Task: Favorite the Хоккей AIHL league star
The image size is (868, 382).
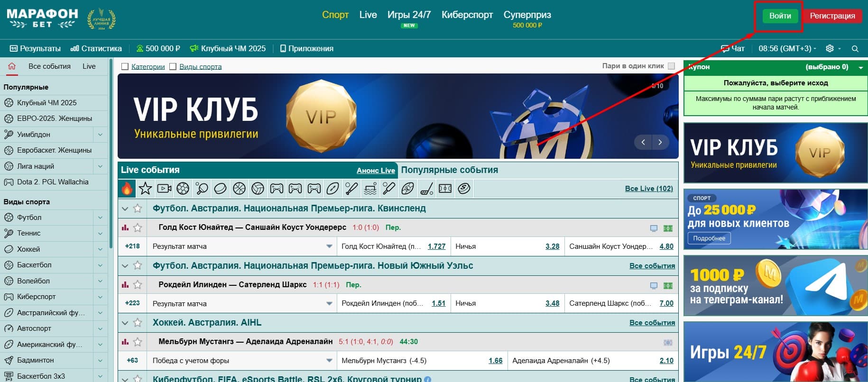Action: (x=138, y=323)
